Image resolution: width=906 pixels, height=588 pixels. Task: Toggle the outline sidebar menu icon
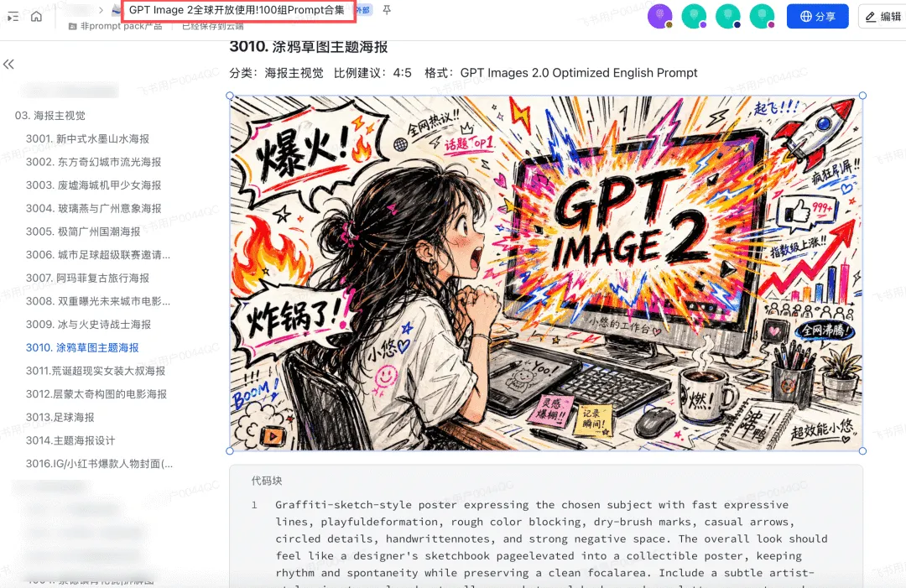[x=13, y=17]
